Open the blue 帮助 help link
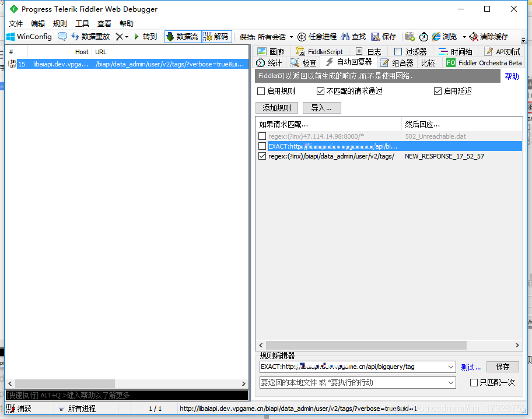The height and width of the screenshot is (419, 532). tap(512, 76)
